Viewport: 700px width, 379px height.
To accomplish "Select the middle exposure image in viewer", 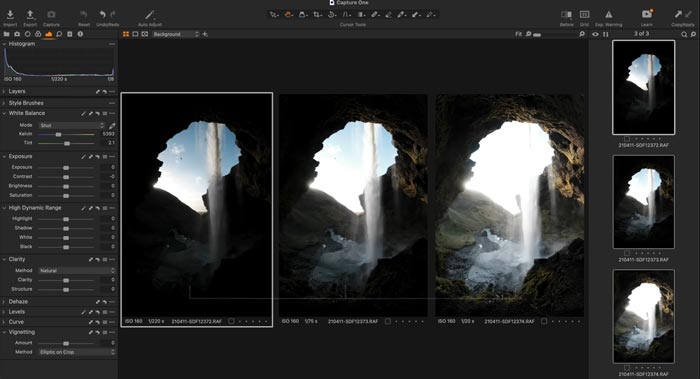I will tap(353, 205).
